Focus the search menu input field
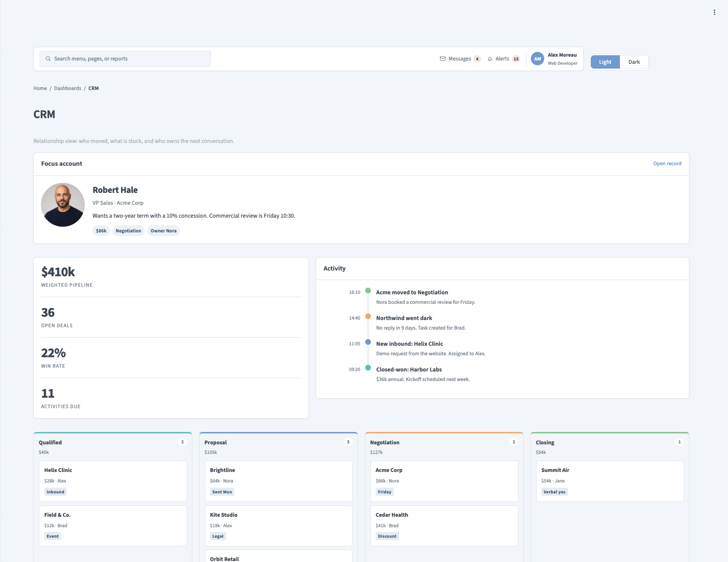 pyautogui.click(x=125, y=59)
